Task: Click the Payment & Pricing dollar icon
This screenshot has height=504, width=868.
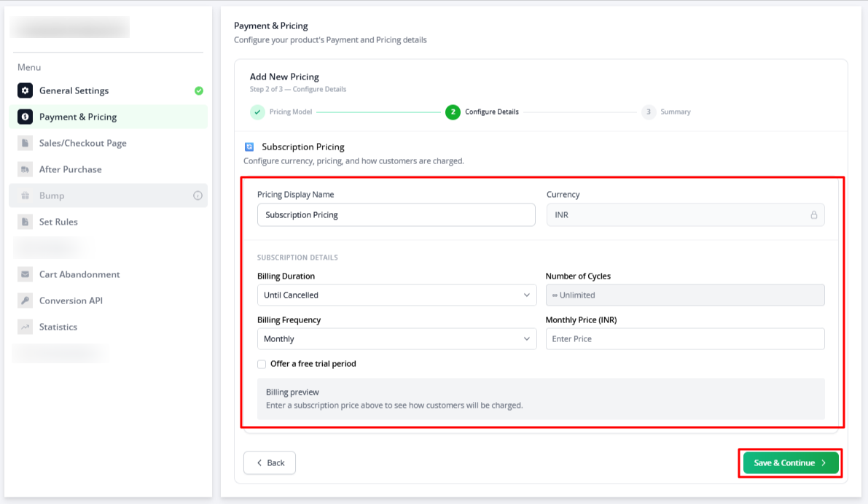Action: pos(25,117)
